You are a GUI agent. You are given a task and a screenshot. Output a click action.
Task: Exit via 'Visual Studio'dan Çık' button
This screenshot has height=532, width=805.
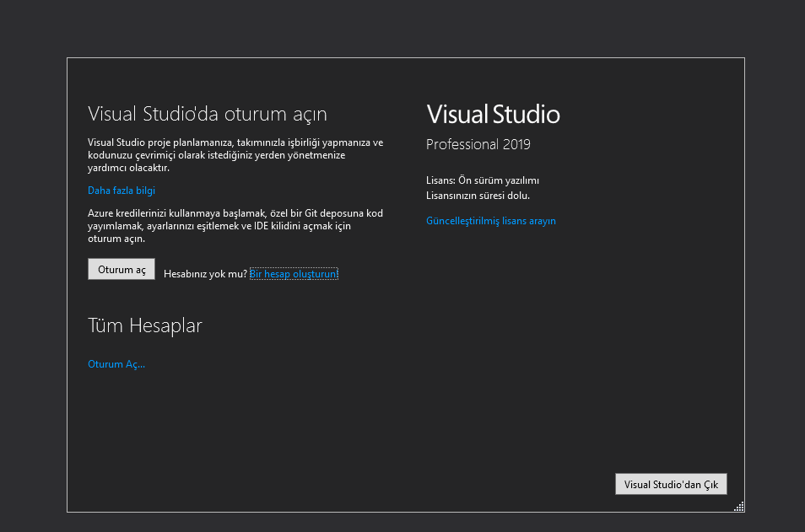(671, 484)
